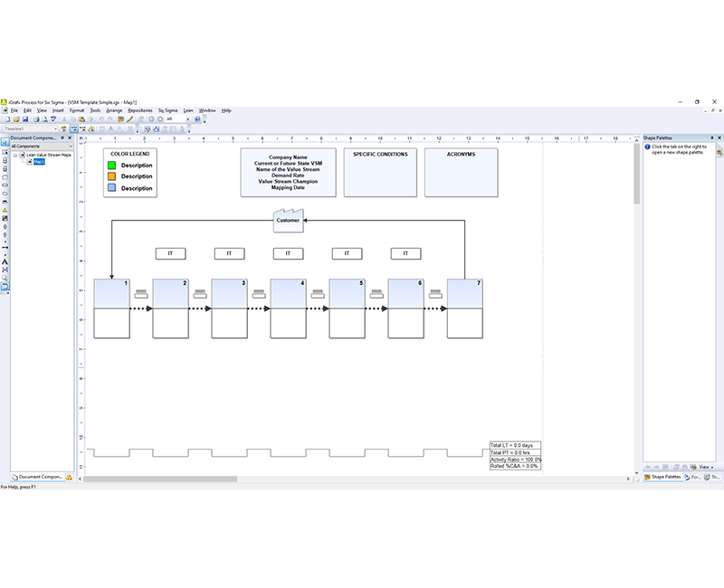Open the Lean menu in the menu bar

[188, 109]
